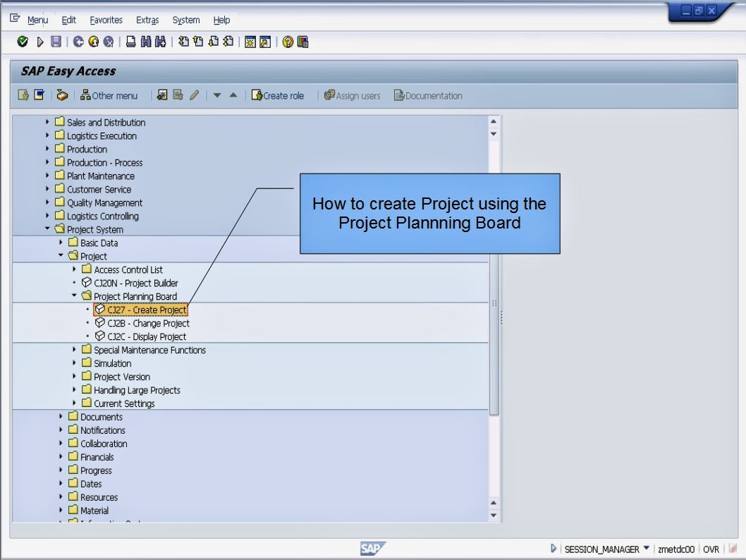Click the Save icon in the toolbar
Screen dimensions: 746x560
coord(56,43)
